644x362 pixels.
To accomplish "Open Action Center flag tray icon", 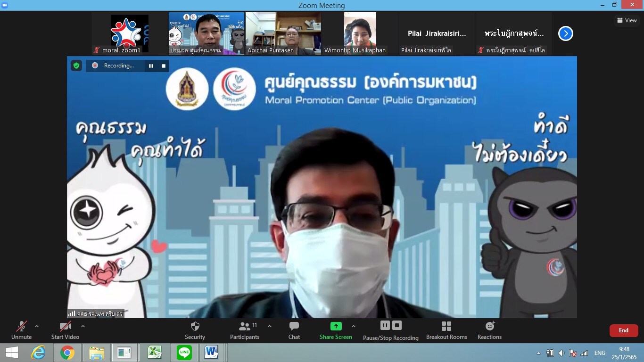I will click(573, 353).
